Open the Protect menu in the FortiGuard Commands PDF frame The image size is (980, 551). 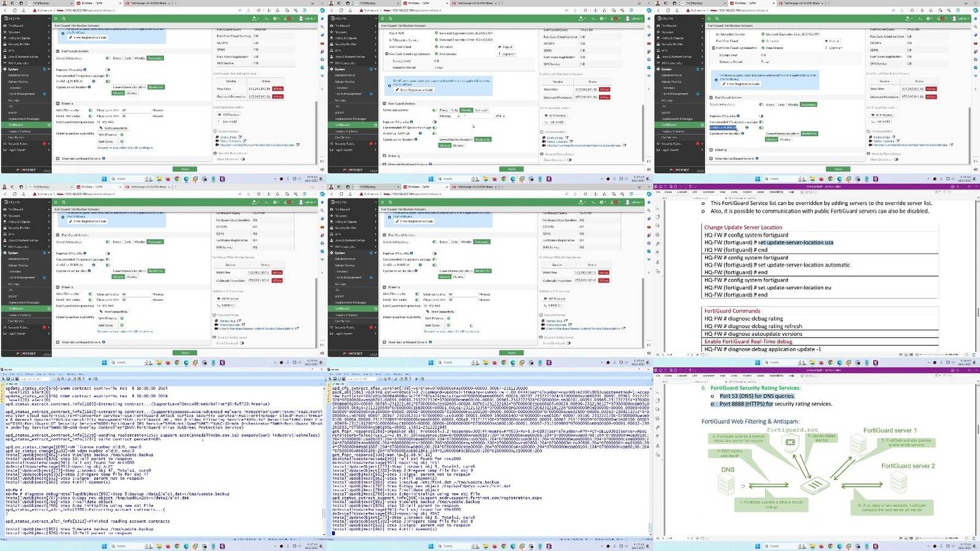pos(747,192)
